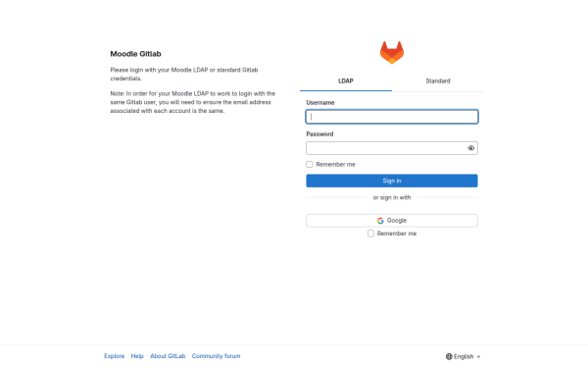The height and width of the screenshot is (368, 588).
Task: Open the About GitLab link
Action: click(x=168, y=356)
